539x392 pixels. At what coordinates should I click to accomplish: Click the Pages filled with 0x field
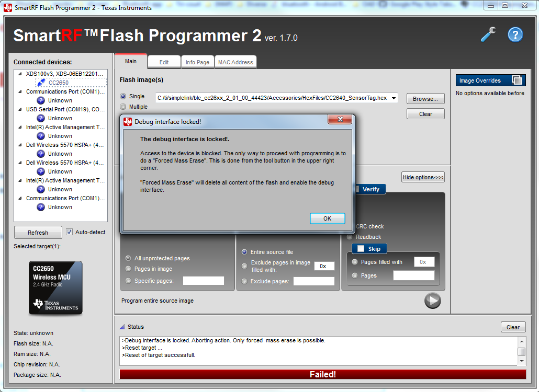coord(424,262)
